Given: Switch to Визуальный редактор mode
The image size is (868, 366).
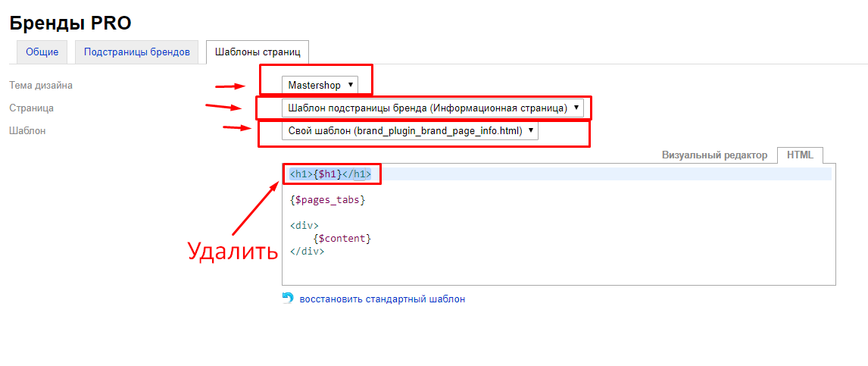Looking at the screenshot, I should (714, 155).
